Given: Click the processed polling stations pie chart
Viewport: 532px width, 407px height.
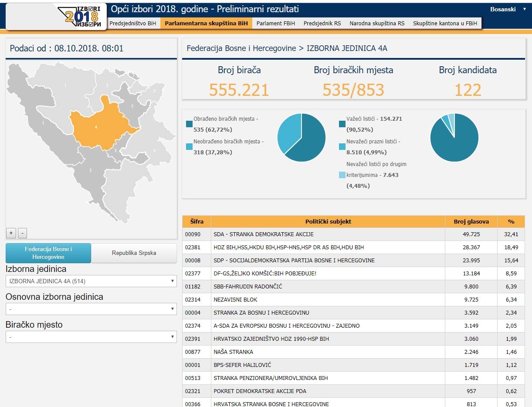Looking at the screenshot, I should point(301,137).
